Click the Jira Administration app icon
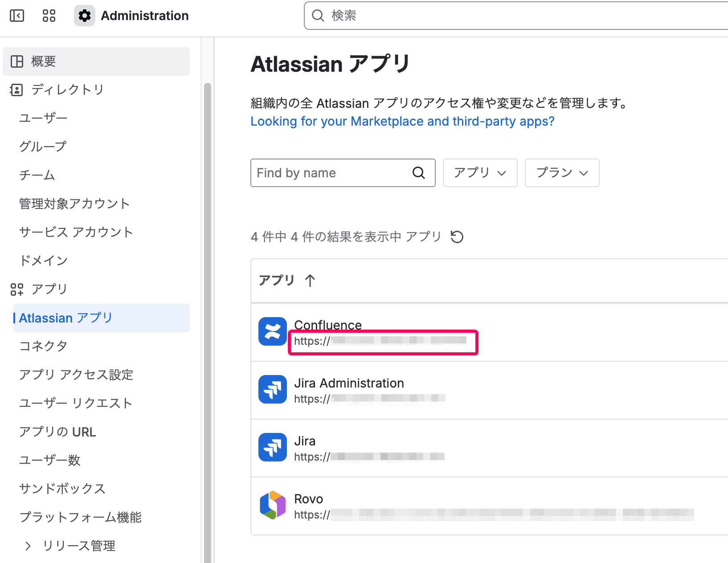728x563 pixels. 273,389
